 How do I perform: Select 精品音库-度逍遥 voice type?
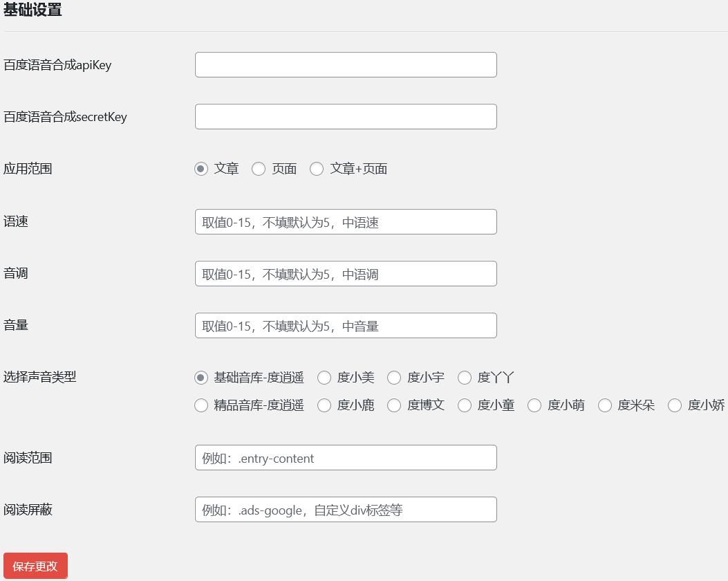[200, 405]
